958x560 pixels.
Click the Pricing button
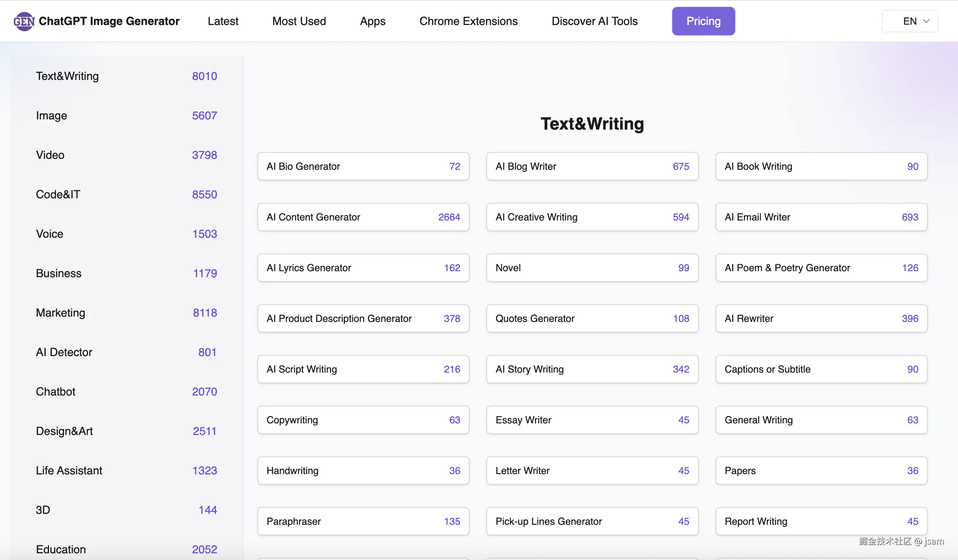click(703, 21)
